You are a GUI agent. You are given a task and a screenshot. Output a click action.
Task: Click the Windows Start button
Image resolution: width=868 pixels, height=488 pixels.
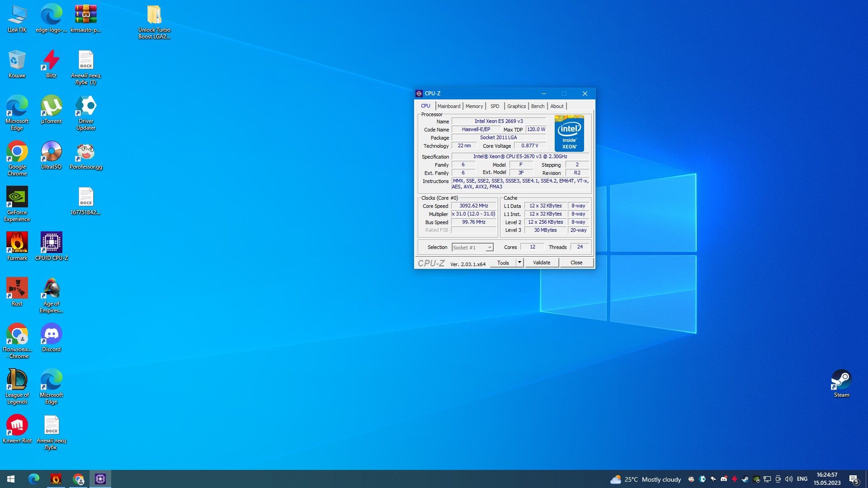point(11,479)
